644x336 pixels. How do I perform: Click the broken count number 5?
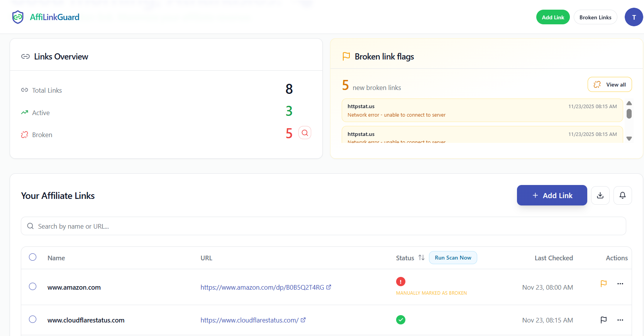[x=289, y=133]
